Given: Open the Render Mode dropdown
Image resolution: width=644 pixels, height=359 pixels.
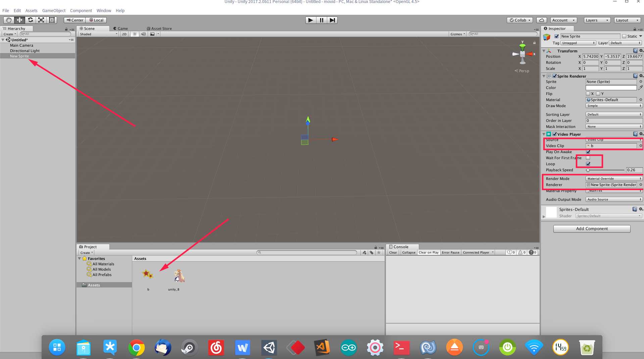Looking at the screenshot, I should pyautogui.click(x=614, y=179).
